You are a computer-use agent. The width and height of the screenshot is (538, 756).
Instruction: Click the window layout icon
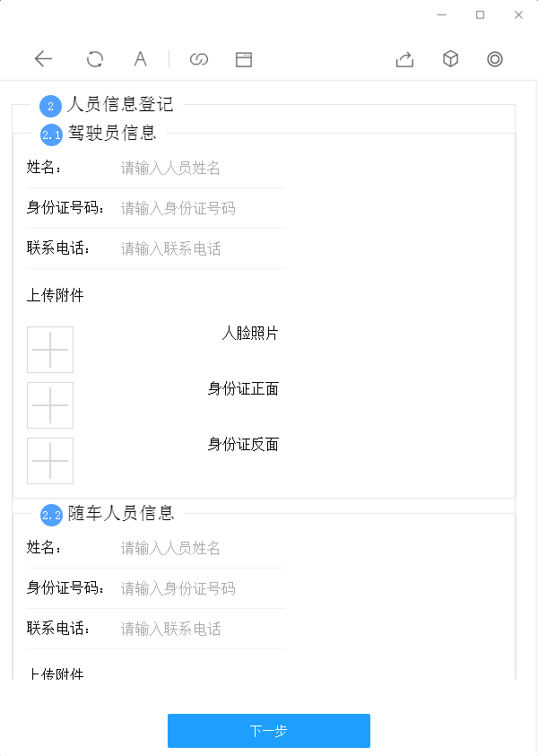pos(244,59)
